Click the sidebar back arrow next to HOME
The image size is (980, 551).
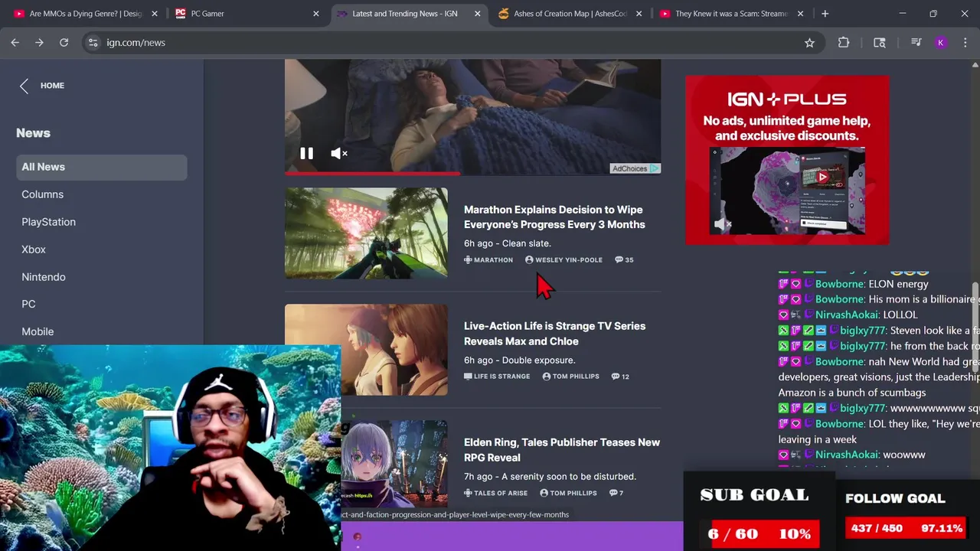(24, 86)
